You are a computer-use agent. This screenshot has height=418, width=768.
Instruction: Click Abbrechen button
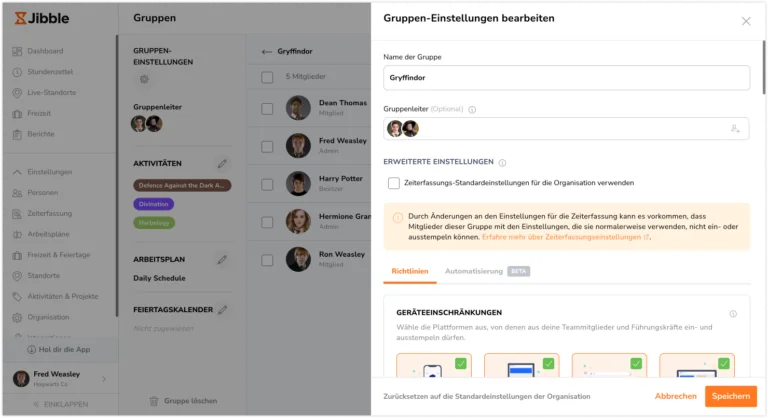[675, 396]
